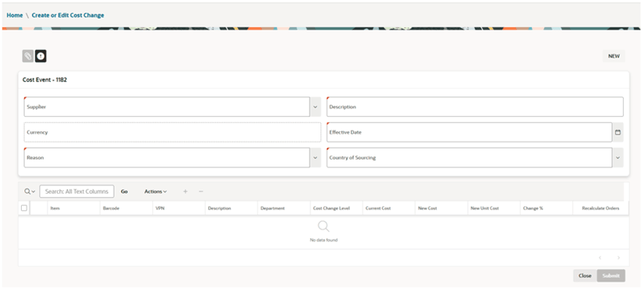Screen dimensions: 644x288
Task: Click the Change % column header
Action: pyautogui.click(x=547, y=208)
